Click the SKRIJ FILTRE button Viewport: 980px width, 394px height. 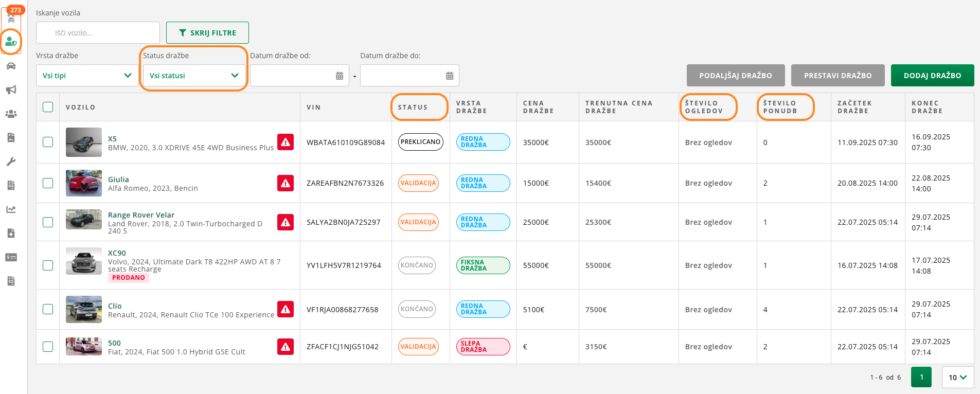pos(207,33)
